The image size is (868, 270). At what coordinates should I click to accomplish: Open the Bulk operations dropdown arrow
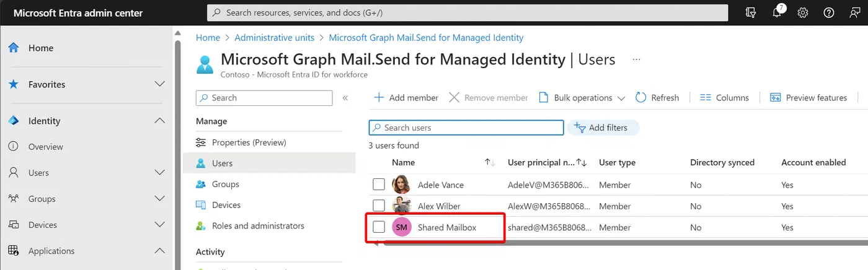tap(622, 98)
